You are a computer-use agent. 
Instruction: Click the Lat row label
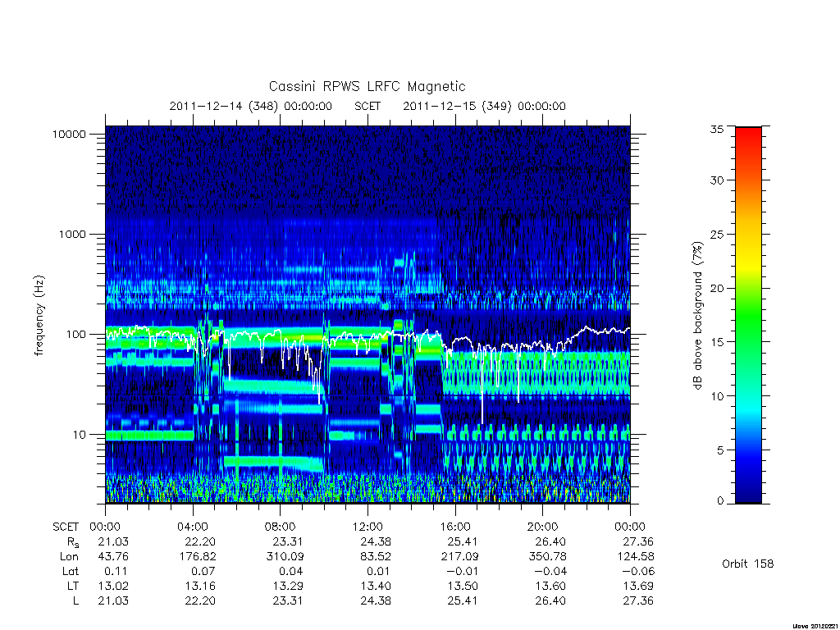[x=71, y=572]
